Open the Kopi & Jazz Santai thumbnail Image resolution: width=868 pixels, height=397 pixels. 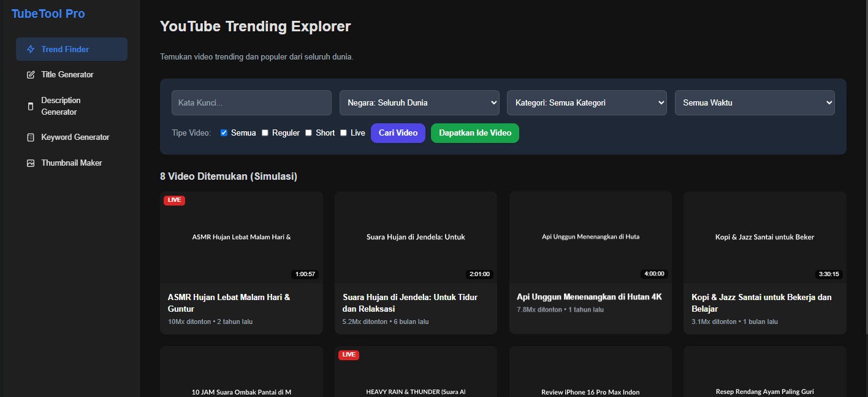coord(765,237)
